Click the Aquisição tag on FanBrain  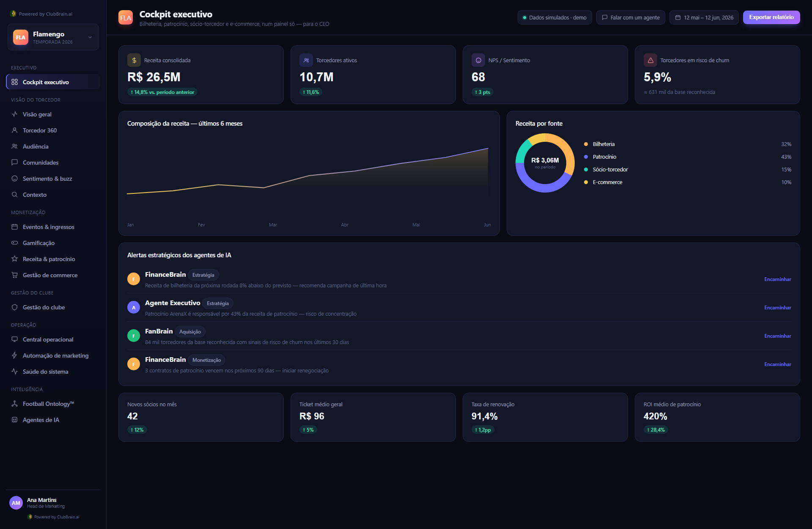pos(190,332)
